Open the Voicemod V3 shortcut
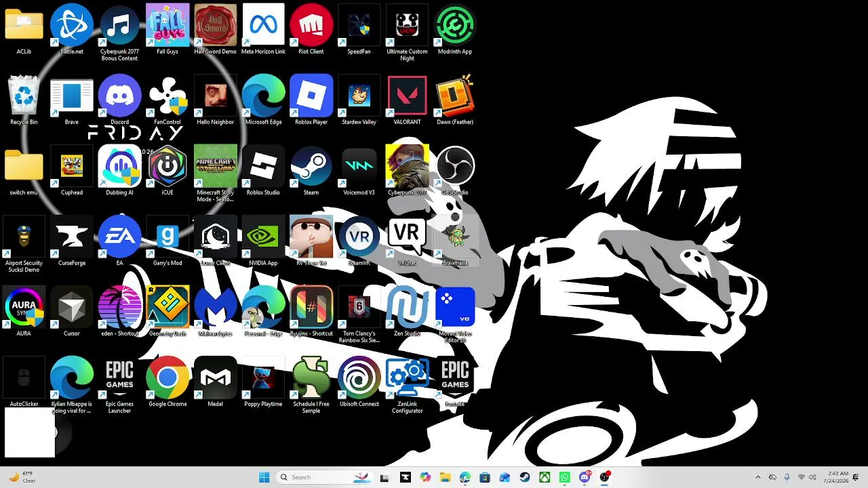 coord(359,171)
